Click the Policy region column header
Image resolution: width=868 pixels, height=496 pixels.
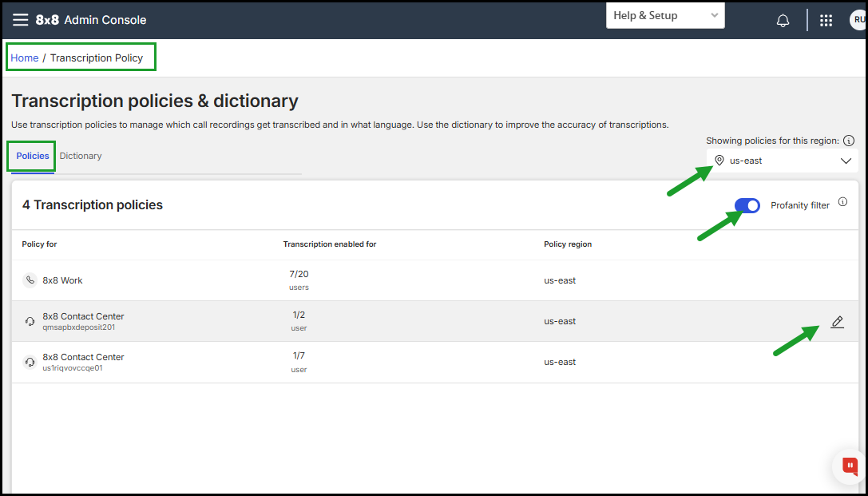(568, 244)
